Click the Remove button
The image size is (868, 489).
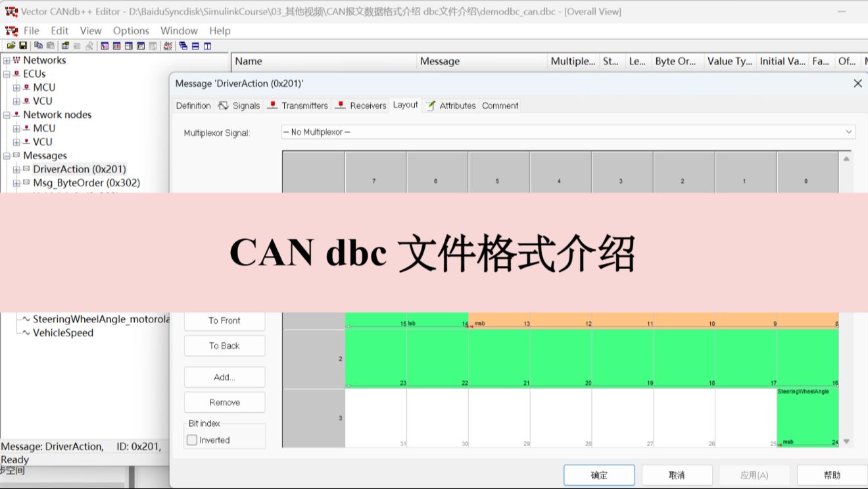pos(224,402)
